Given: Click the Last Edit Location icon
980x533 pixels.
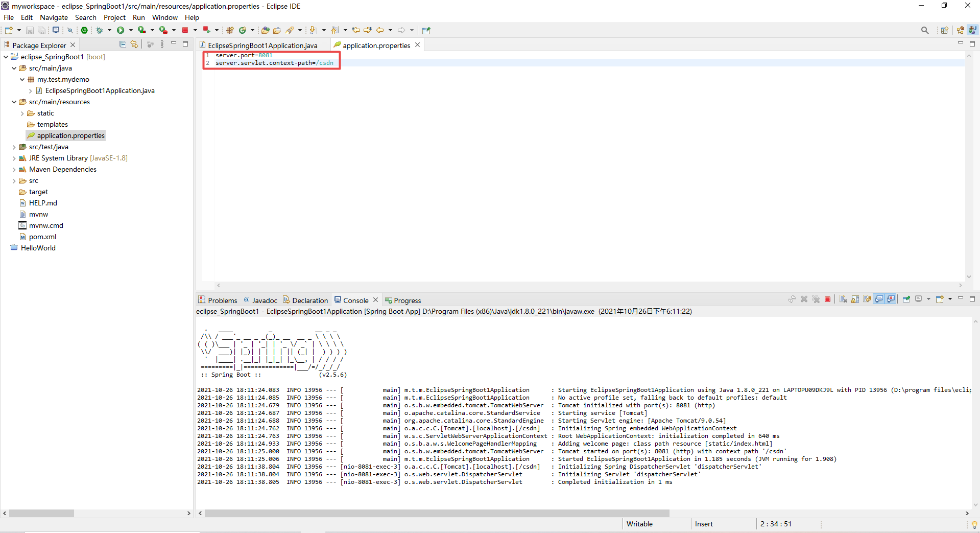Looking at the screenshot, I should tap(356, 30).
